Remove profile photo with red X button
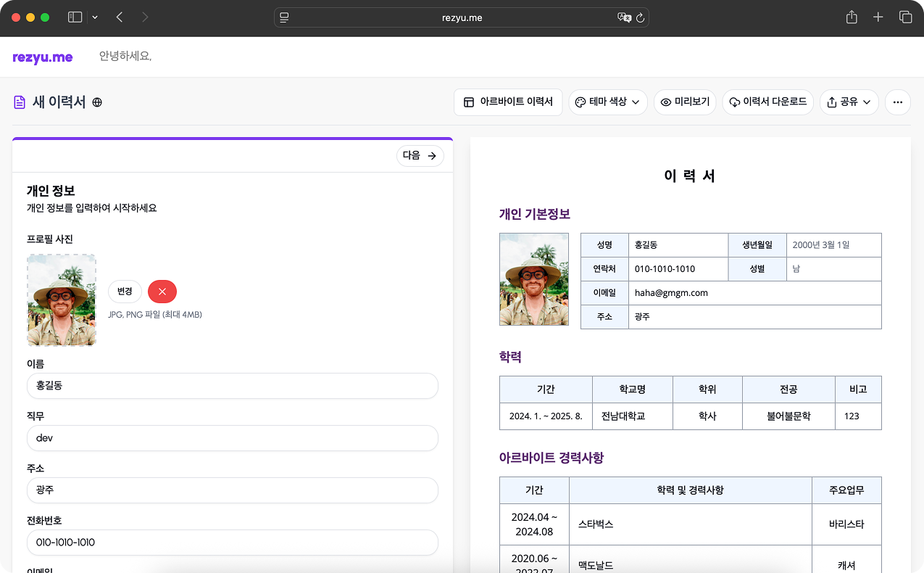This screenshot has width=924, height=573. [162, 292]
